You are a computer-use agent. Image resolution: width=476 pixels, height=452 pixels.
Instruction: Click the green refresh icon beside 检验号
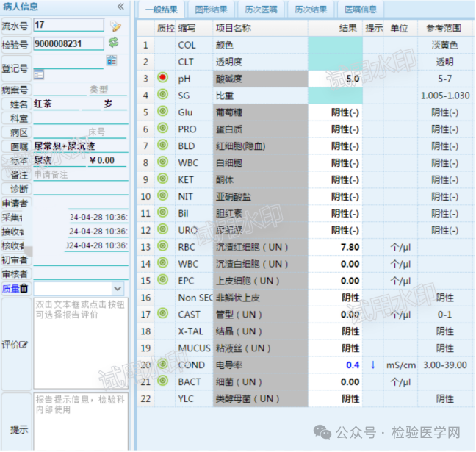[114, 42]
